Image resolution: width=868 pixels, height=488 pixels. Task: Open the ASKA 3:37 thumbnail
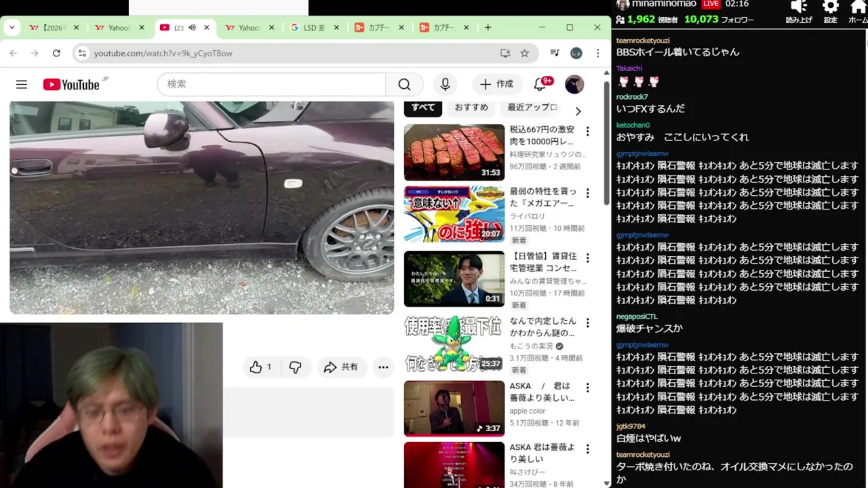(454, 408)
